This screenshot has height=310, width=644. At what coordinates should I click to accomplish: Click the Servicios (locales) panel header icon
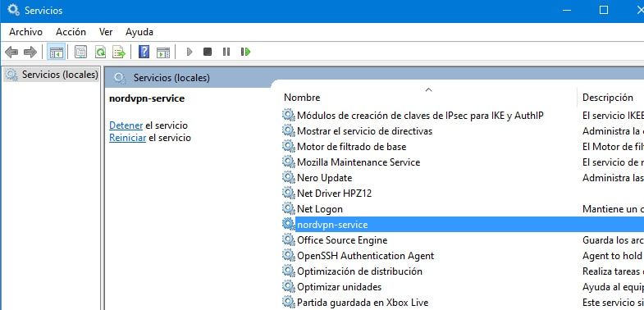pyautogui.click(x=120, y=77)
